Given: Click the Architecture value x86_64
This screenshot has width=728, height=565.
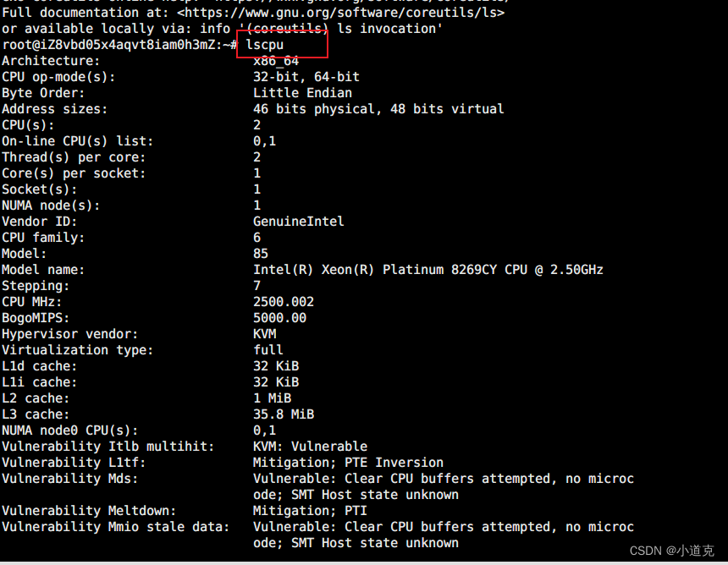Looking at the screenshot, I should 276,61.
